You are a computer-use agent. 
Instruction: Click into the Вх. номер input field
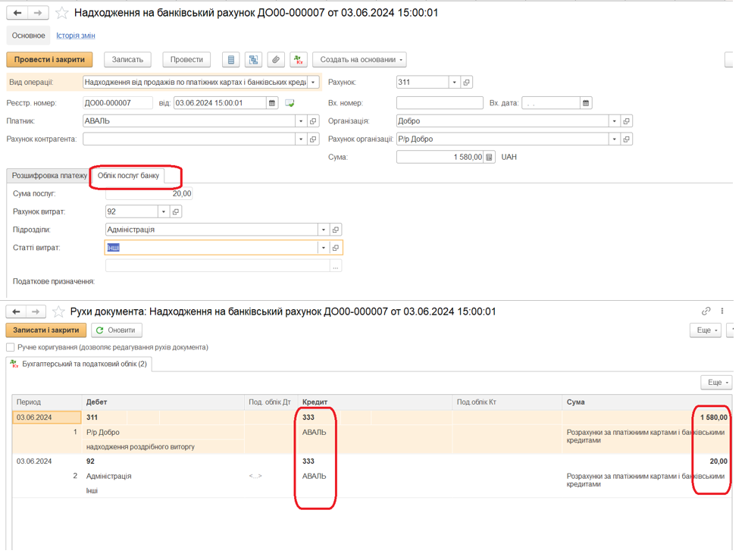(439, 103)
